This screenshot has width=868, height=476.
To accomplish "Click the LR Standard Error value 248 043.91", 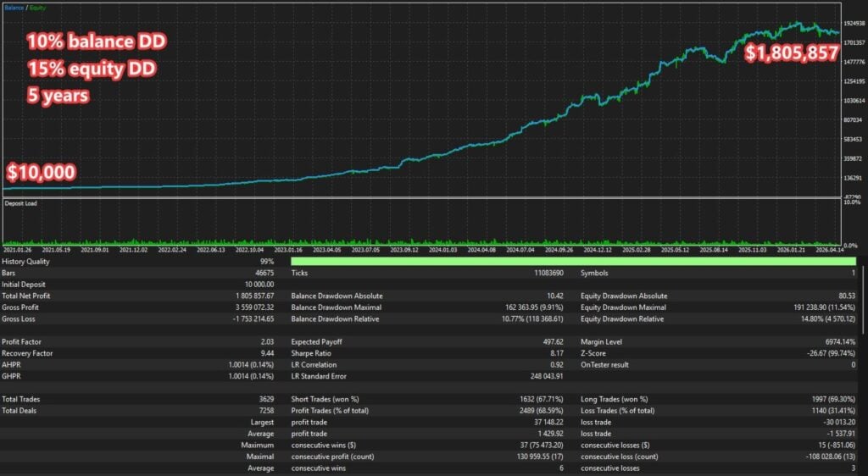I will click(x=547, y=377).
